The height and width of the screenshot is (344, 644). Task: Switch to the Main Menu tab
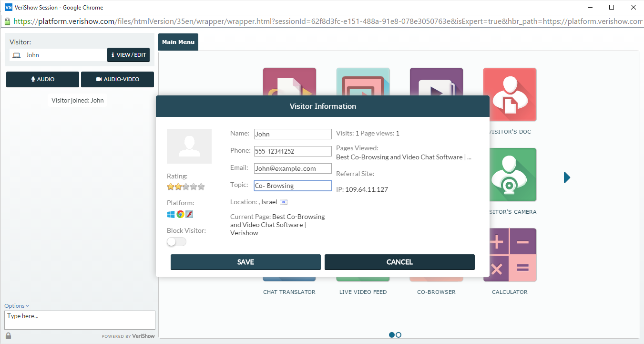tap(178, 42)
